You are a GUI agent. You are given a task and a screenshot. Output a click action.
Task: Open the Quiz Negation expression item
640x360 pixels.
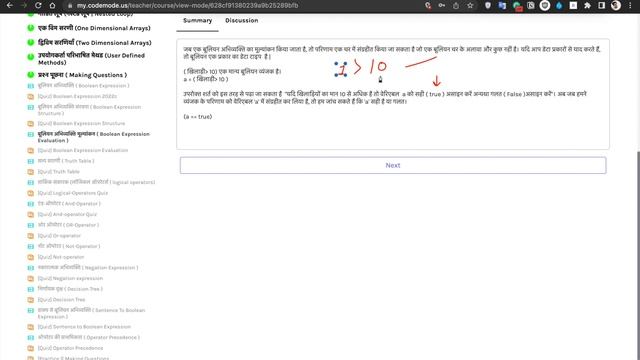click(x=70, y=278)
